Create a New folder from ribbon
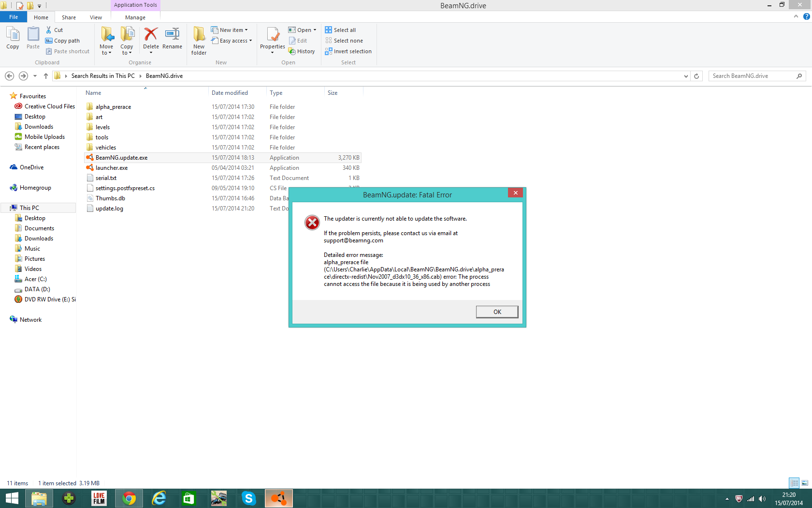 point(199,41)
